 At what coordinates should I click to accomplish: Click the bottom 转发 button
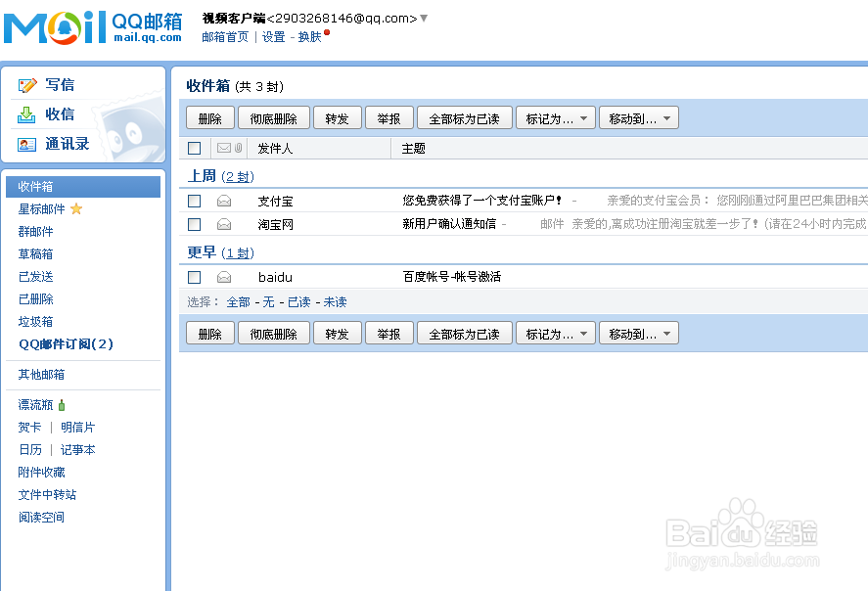338,333
